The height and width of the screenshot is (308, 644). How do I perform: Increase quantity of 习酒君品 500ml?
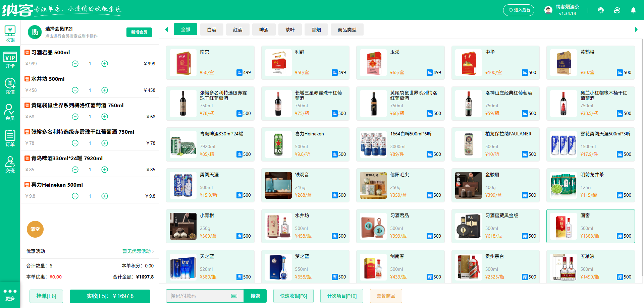[104, 63]
